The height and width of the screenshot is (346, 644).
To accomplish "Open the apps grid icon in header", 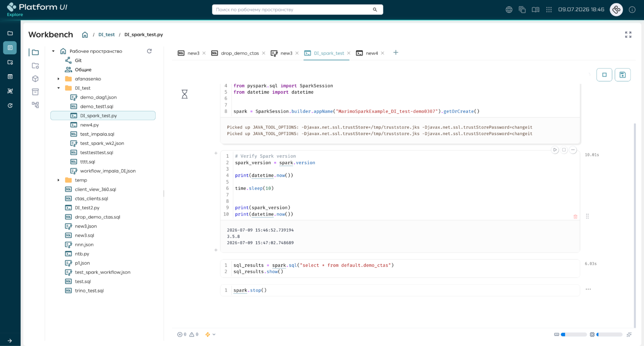I will (x=549, y=10).
